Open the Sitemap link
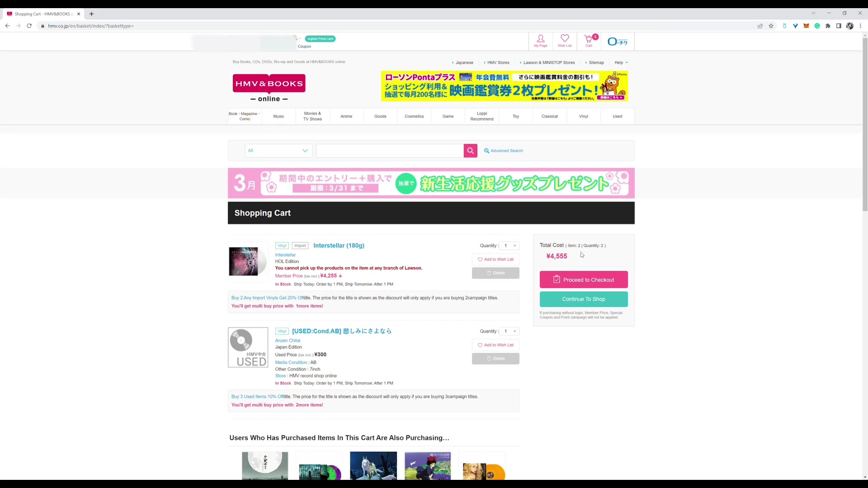This screenshot has height=488, width=868. [x=596, y=63]
